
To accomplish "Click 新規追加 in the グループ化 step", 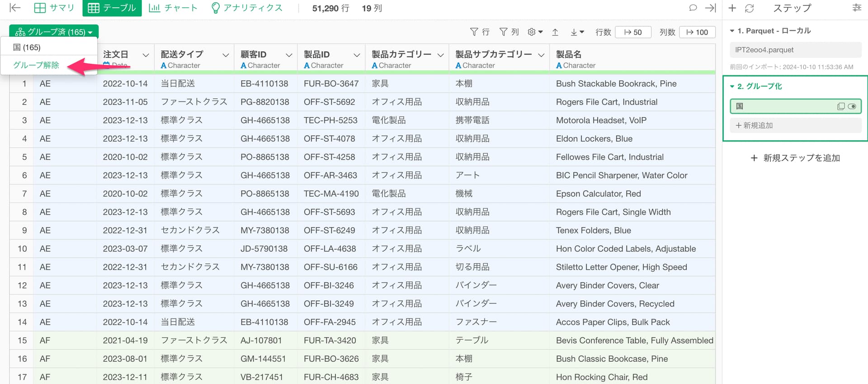I will tap(795, 125).
